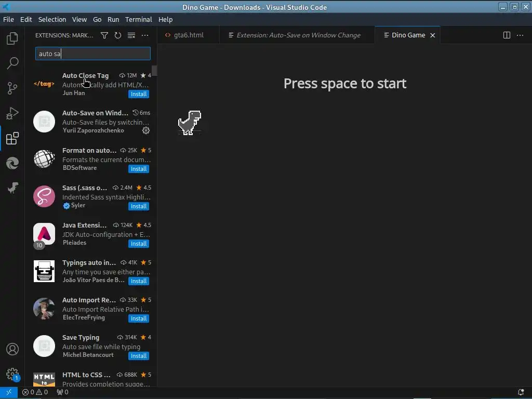
Task: Click manage gear for Auto-Save on Window Change
Action: 146,130
